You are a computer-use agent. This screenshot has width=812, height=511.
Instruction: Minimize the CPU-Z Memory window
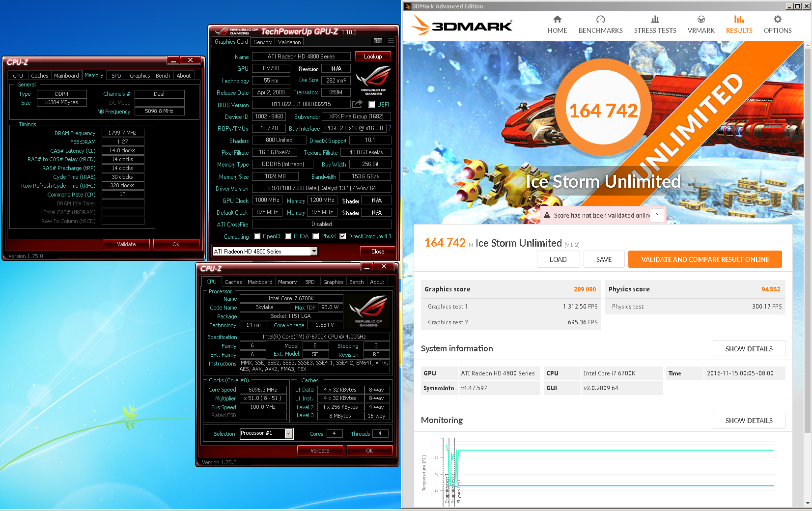coord(173,60)
